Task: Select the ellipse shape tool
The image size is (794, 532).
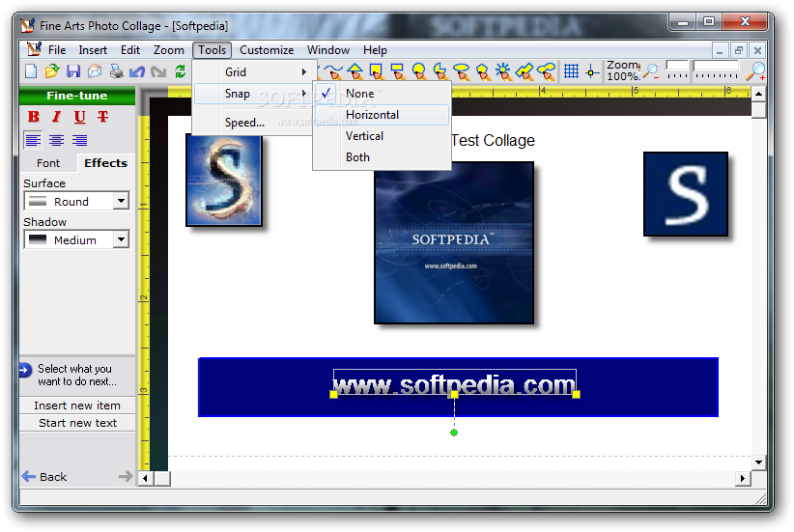Action: pos(462,71)
